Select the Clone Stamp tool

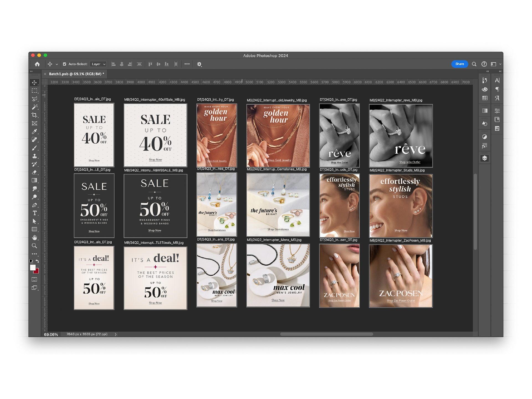(x=34, y=156)
